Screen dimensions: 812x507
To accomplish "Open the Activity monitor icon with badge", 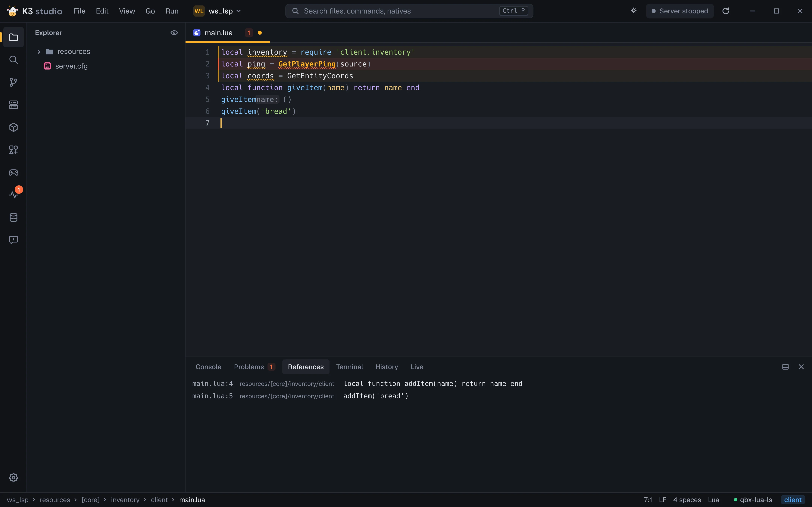I will 13,195.
